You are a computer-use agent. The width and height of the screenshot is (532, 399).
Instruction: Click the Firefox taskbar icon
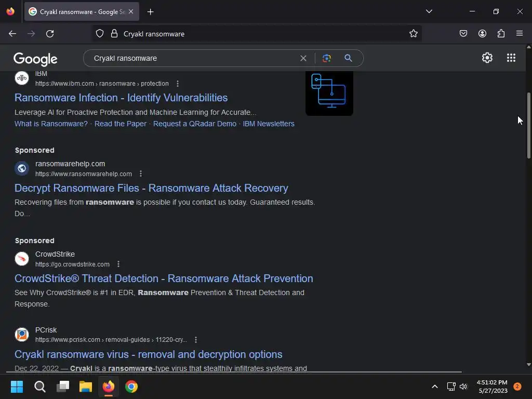(x=109, y=387)
